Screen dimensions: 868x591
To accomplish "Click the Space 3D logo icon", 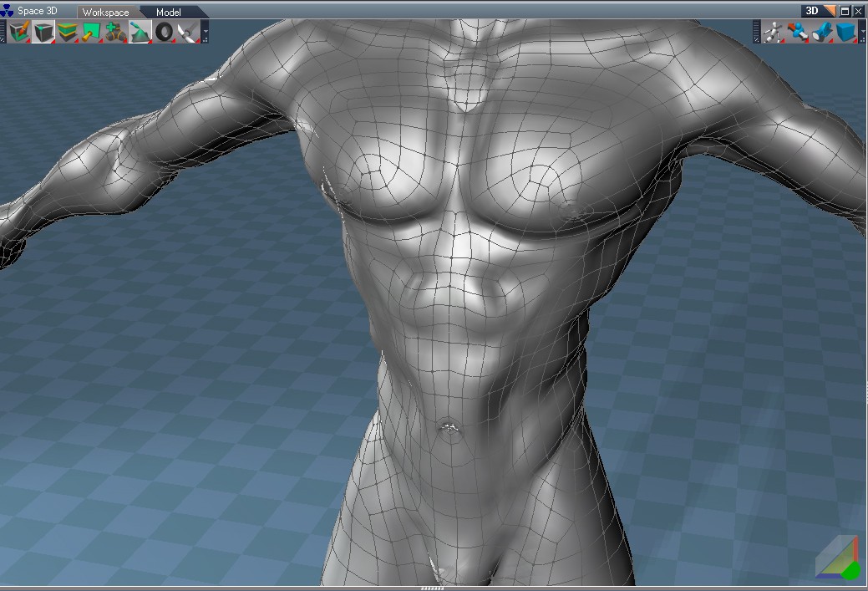I will pyautogui.click(x=8, y=12).
